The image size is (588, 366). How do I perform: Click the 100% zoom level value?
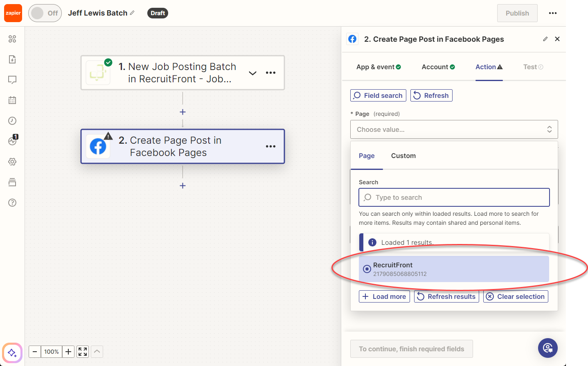(52, 352)
